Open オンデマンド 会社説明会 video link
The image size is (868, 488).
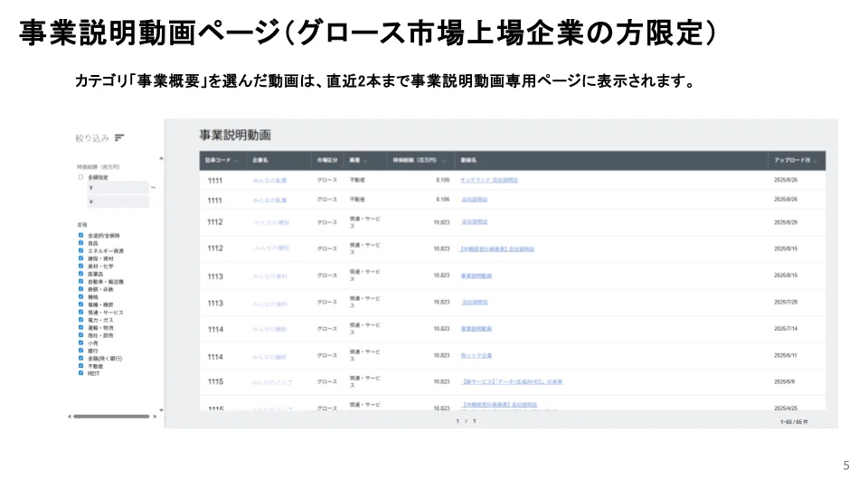tap(488, 180)
